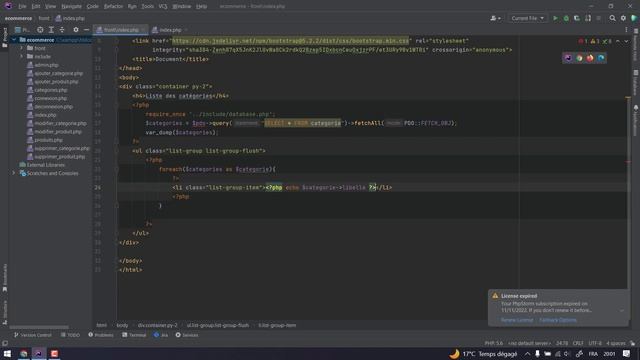Open the Refactor menu
The width and height of the screenshot is (640, 360).
113,6
